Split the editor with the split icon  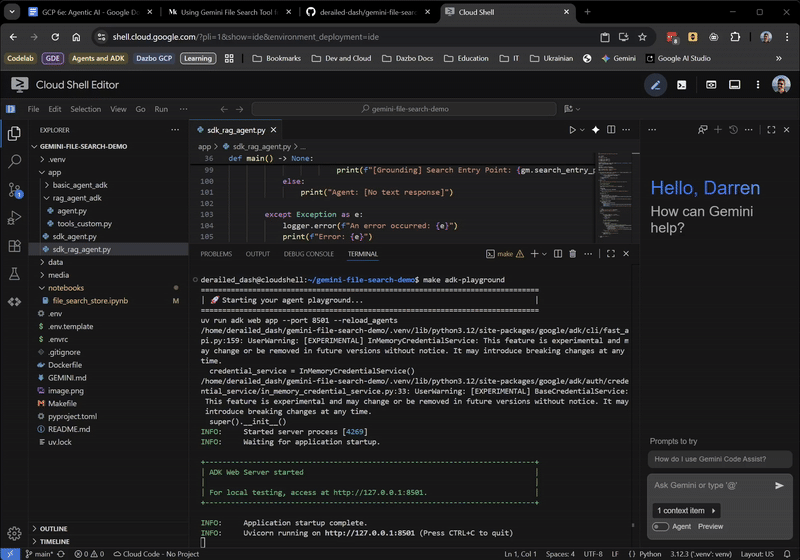(x=611, y=130)
